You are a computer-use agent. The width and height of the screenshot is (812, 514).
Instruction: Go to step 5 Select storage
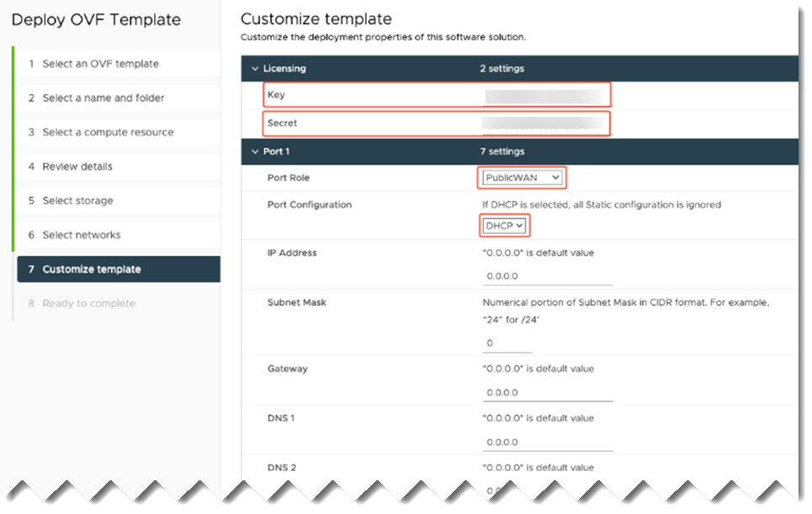tap(77, 201)
